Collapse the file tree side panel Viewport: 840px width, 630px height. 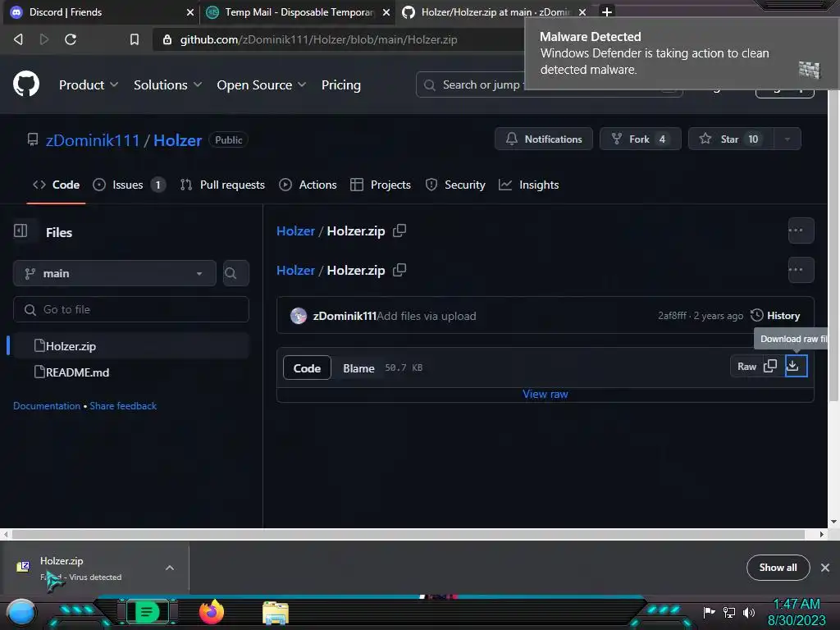pos(21,231)
